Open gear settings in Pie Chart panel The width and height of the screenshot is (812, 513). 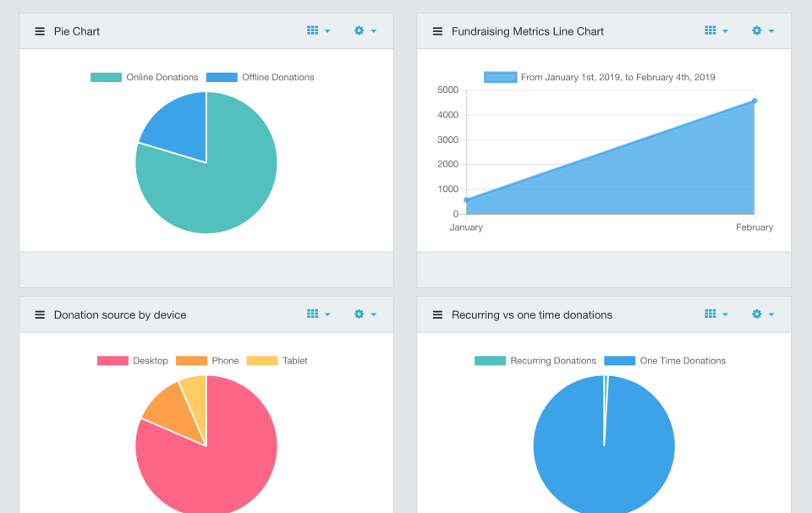359,30
